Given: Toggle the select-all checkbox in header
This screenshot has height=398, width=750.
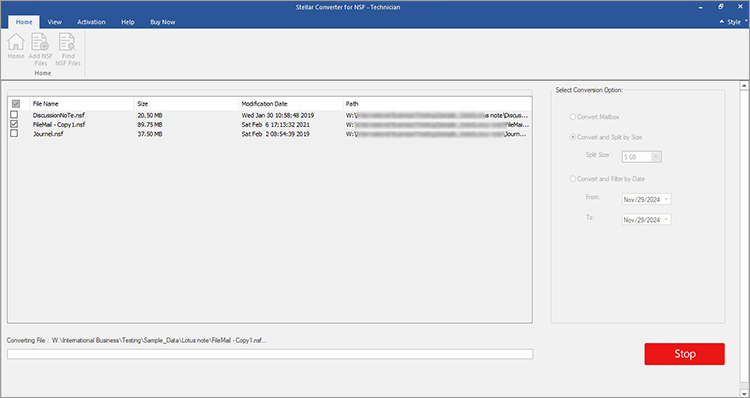Looking at the screenshot, I should pos(16,104).
